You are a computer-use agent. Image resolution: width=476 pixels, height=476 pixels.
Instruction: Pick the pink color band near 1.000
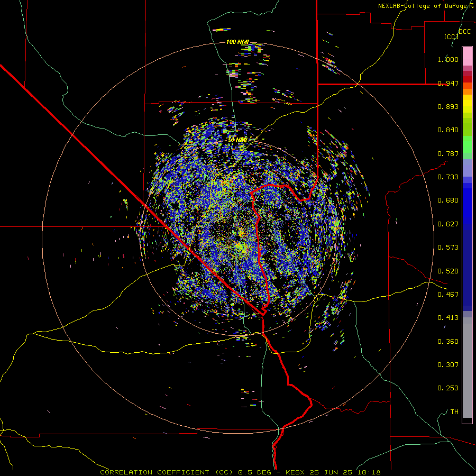(467, 57)
